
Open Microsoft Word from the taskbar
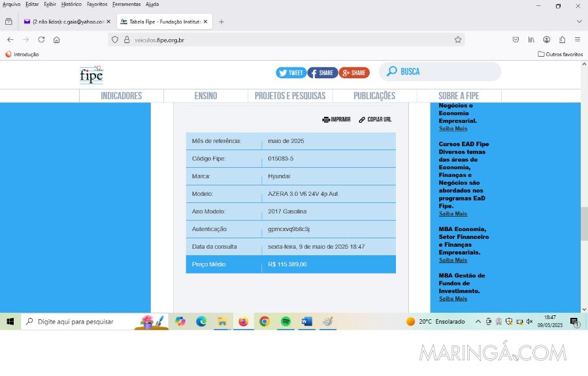point(307,321)
